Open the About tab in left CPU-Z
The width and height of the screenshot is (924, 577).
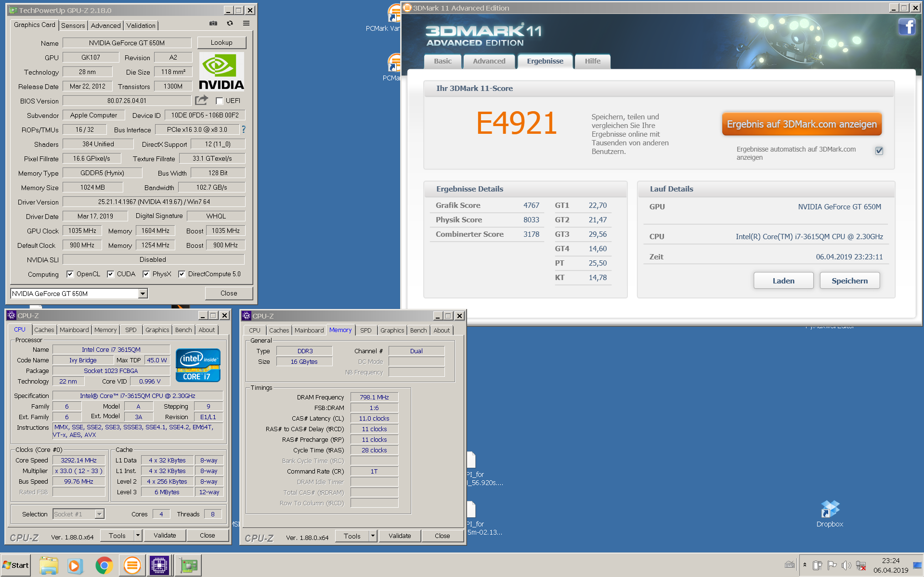(207, 330)
